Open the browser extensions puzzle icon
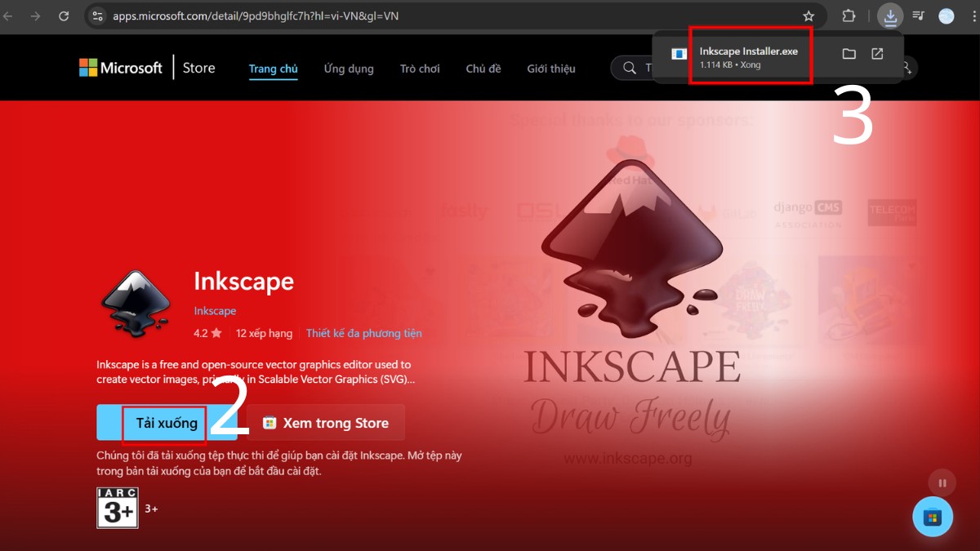This screenshot has height=551, width=980. [x=848, y=16]
